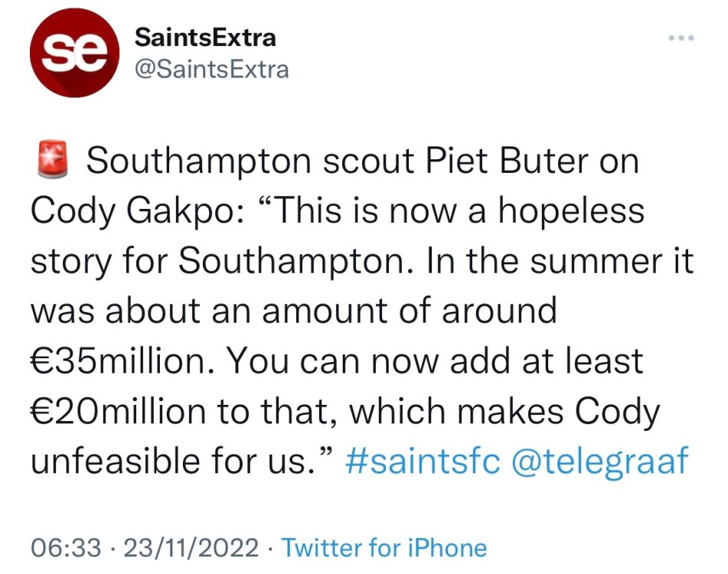728x574 pixels.
Task: Click the SaintsExtra display name
Action: (205, 37)
